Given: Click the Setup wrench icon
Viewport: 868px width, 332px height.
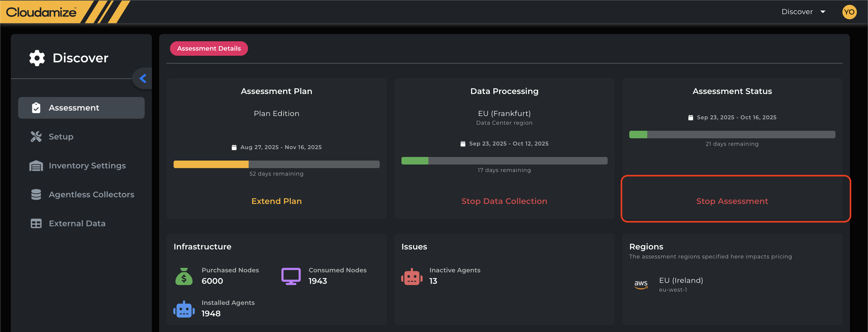Looking at the screenshot, I should (x=36, y=137).
